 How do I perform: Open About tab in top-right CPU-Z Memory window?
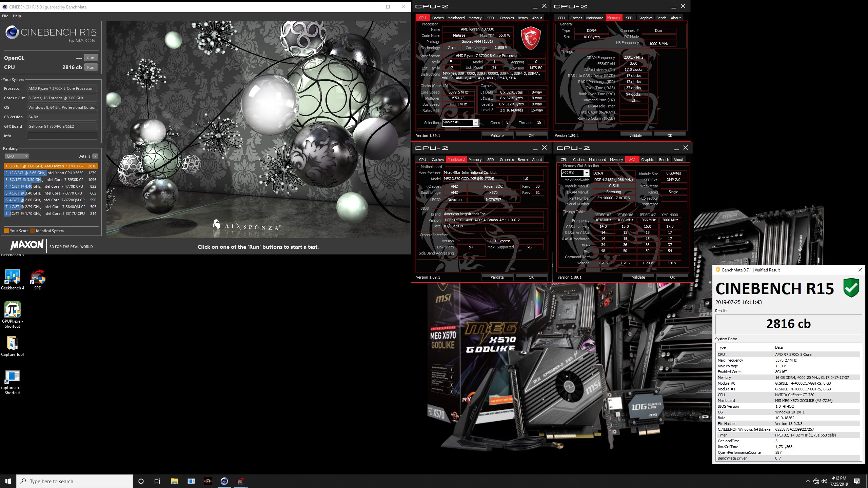tap(676, 18)
